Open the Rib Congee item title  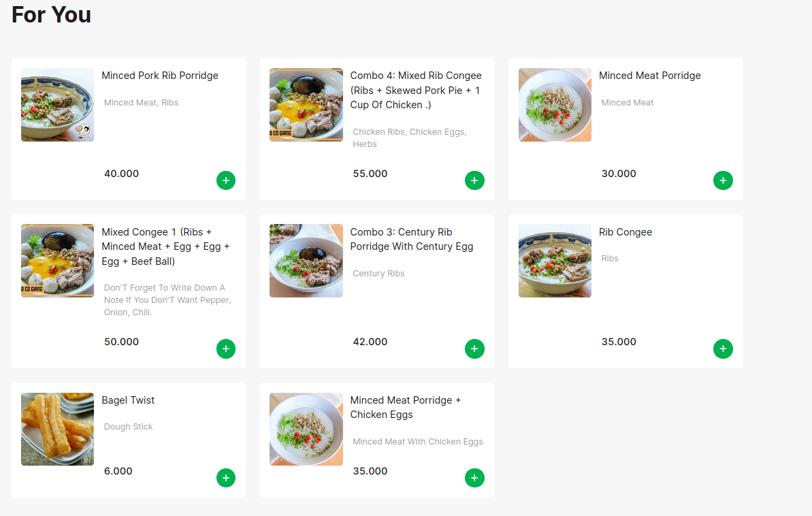pyautogui.click(x=625, y=232)
